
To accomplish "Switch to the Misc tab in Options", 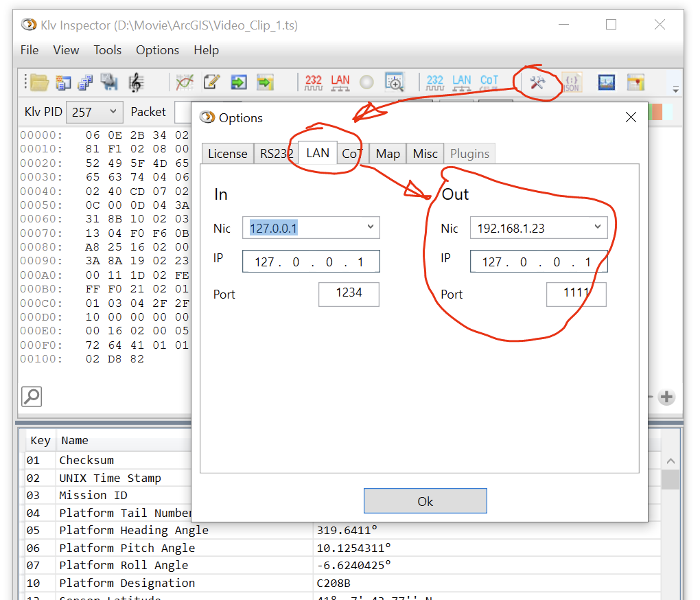I will click(425, 153).
